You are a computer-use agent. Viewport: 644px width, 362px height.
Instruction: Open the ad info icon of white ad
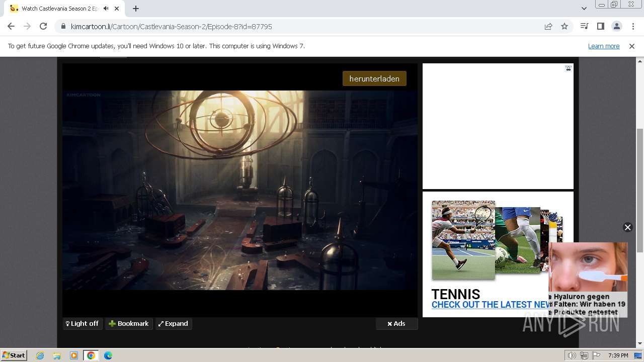pyautogui.click(x=569, y=68)
